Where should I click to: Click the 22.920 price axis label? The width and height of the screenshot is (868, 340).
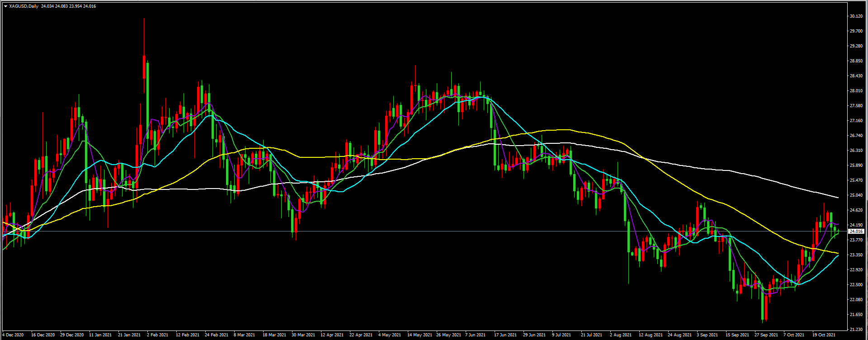pyautogui.click(x=855, y=270)
